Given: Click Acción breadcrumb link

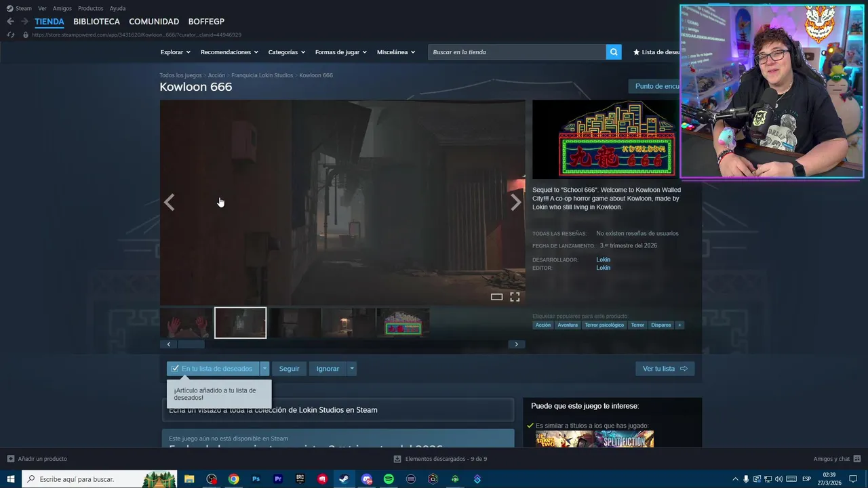Looking at the screenshot, I should [216, 75].
